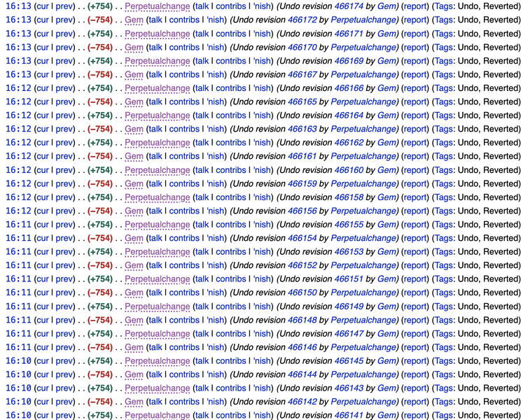Click italic 'Gem' in undo 466162 summary

386,143
